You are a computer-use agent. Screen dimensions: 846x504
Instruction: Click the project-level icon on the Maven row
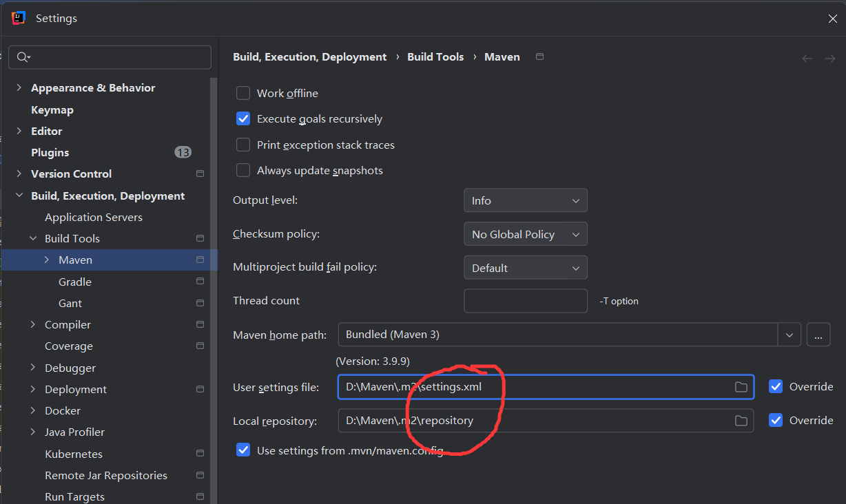tap(200, 260)
